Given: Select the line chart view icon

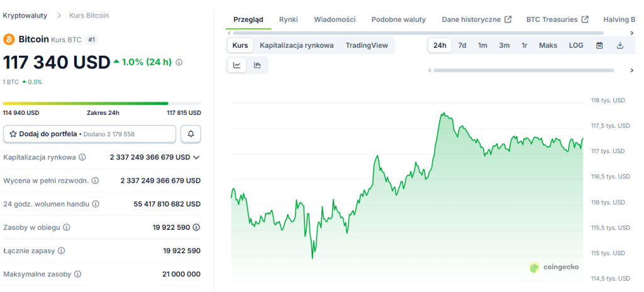Looking at the screenshot, I should click(x=236, y=65).
